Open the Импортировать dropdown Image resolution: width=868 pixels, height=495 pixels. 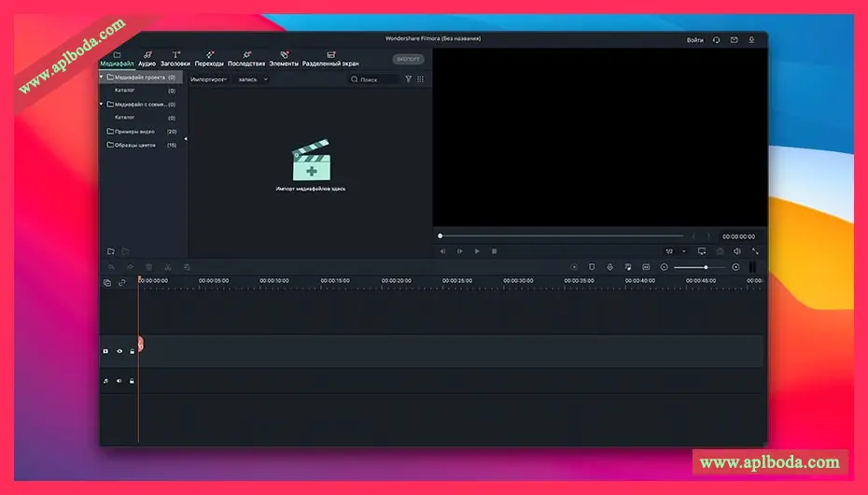[x=209, y=79]
